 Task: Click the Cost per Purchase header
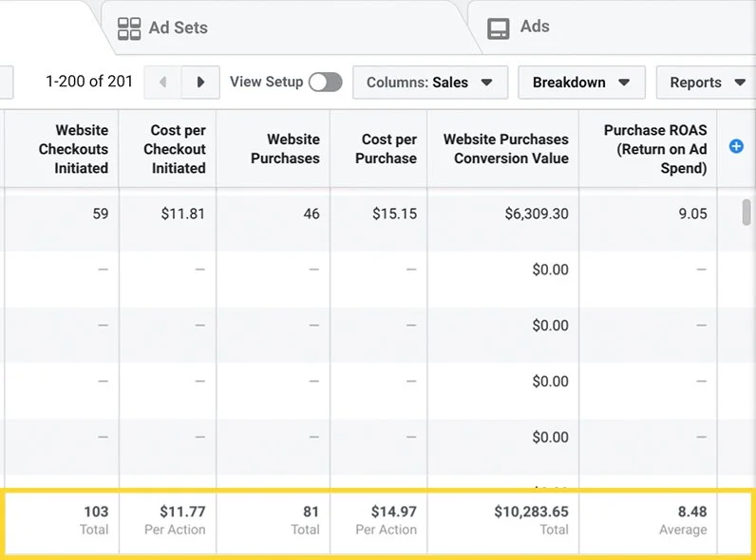[386, 149]
